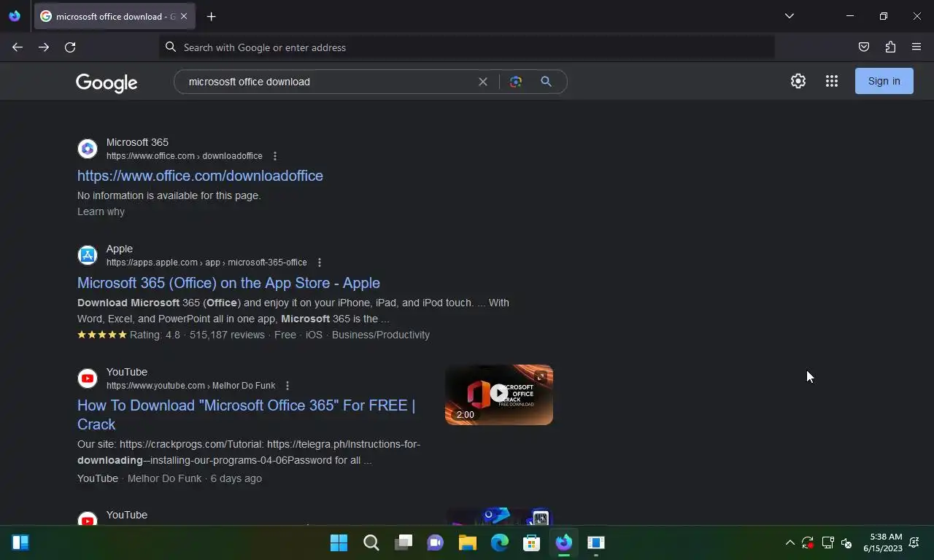Screen dimensions: 934x560
Task: Click the office.com downloadoffice URL text
Action: [x=185, y=156]
